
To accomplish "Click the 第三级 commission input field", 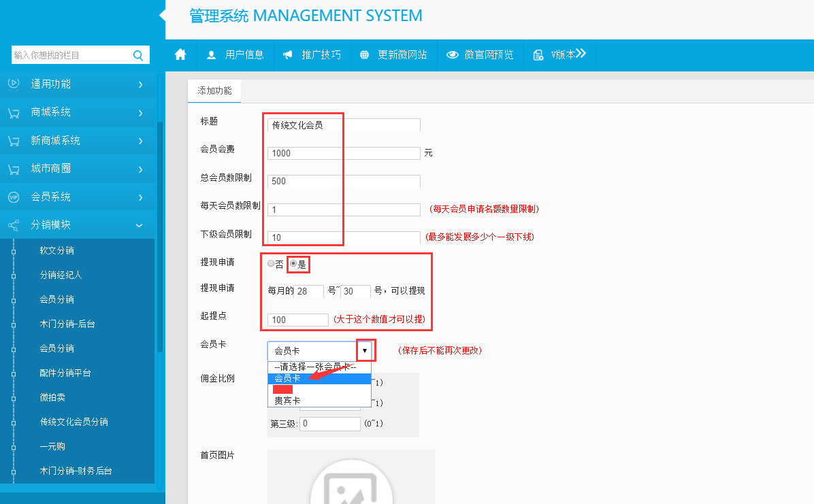I will 330,424.
